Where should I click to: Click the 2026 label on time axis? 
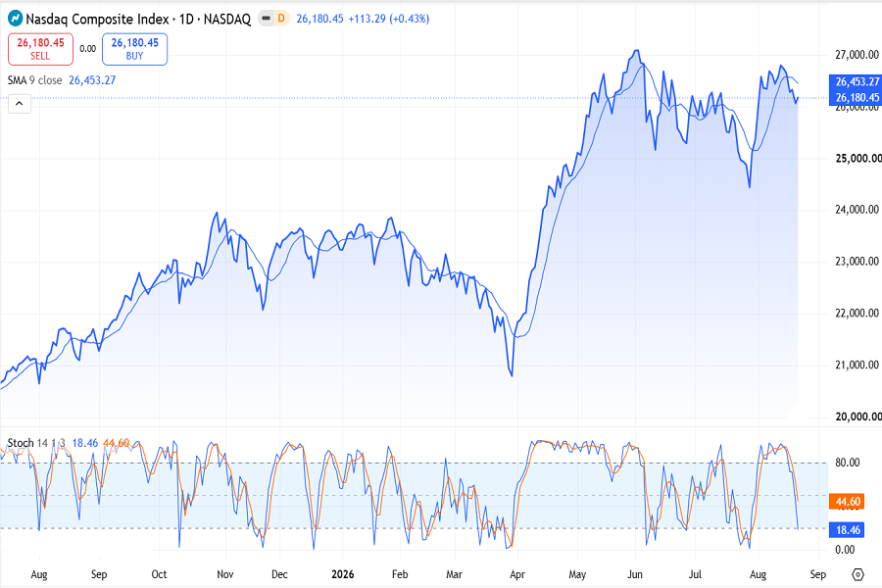click(x=343, y=574)
